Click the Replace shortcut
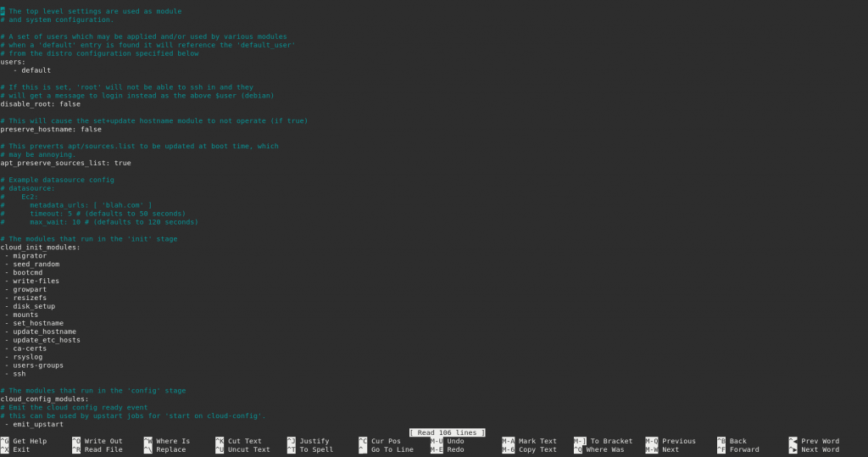868x457 pixels. coord(170,449)
